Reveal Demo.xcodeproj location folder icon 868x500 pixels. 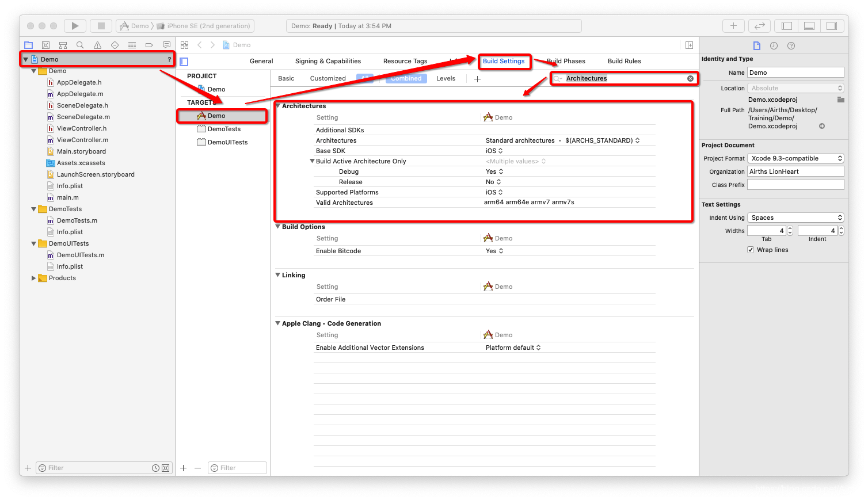[x=840, y=100]
